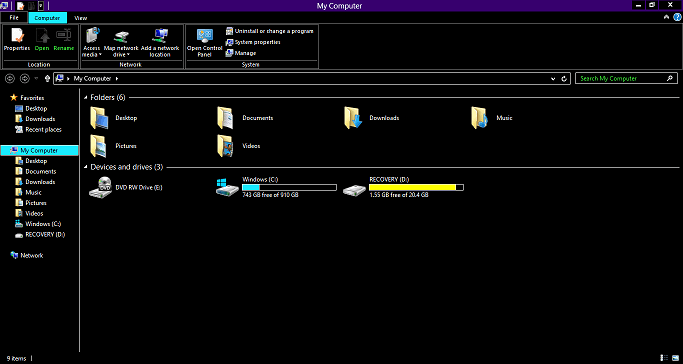683x364 pixels.
Task: Select the Pictures folder icon
Action: (98, 146)
